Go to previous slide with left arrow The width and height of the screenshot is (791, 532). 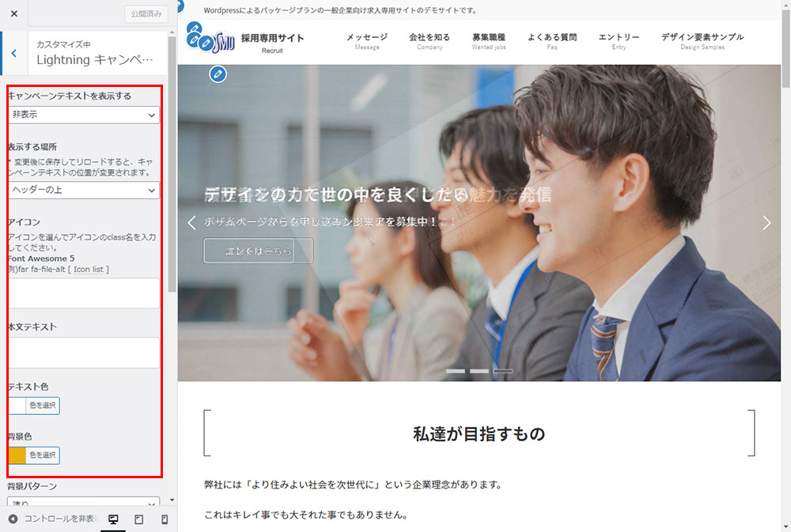(x=191, y=223)
